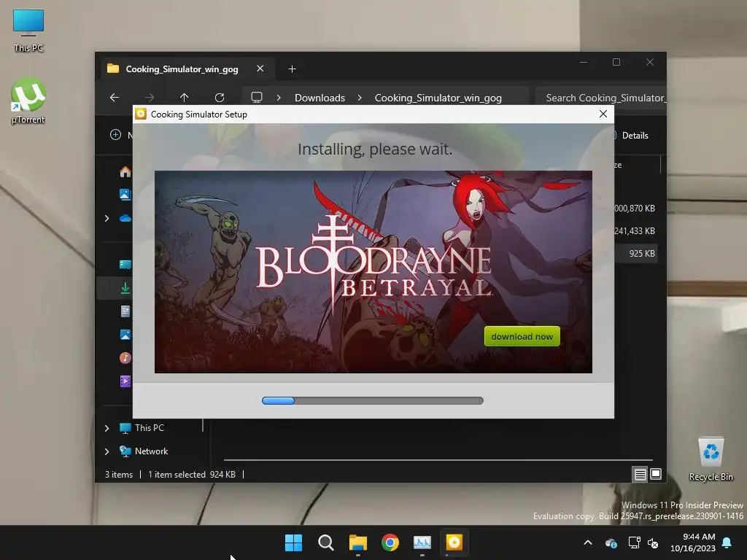Select Cooking_Simulator_win_gog breadcrumb
Image resolution: width=747 pixels, height=560 pixels.
click(438, 98)
